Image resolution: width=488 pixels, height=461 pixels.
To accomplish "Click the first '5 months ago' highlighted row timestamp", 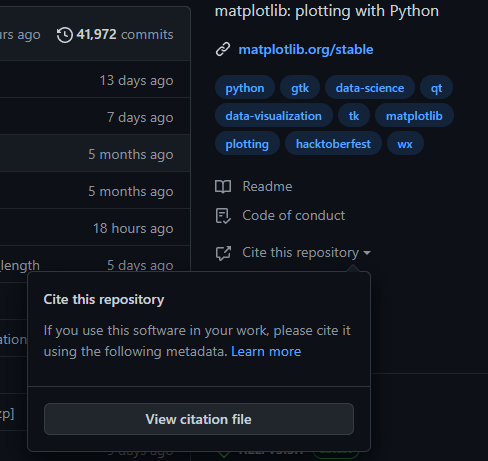I will pos(131,155).
